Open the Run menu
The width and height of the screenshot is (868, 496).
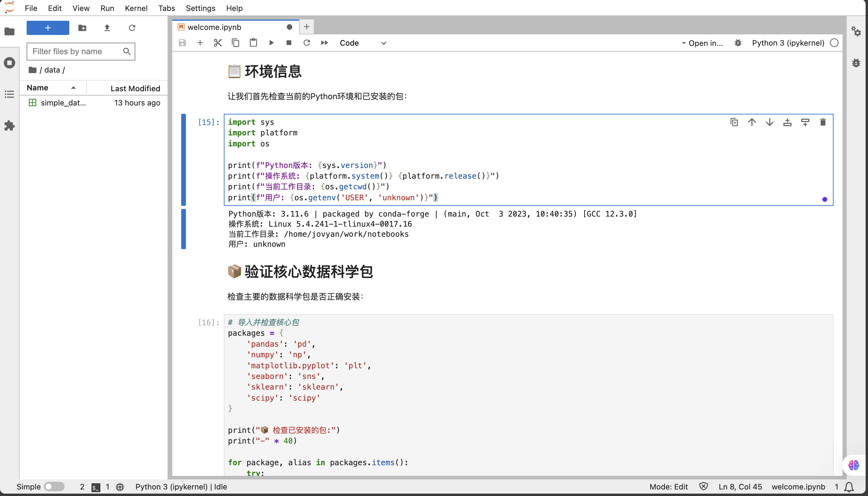coord(107,8)
